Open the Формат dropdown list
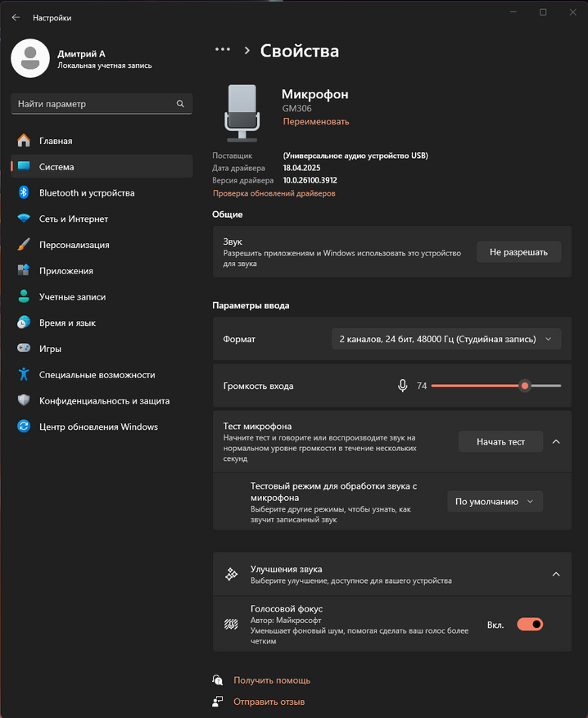The width and height of the screenshot is (588, 718). pos(446,338)
